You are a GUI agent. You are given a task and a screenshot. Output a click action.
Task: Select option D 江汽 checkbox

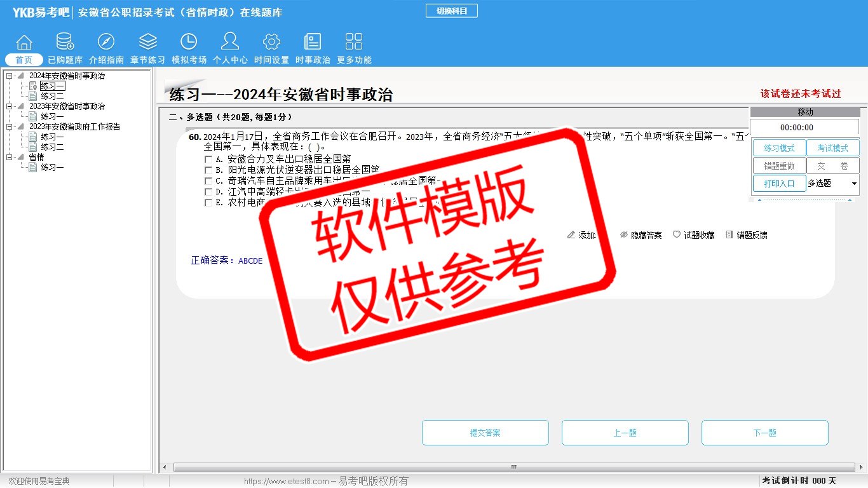(x=208, y=192)
